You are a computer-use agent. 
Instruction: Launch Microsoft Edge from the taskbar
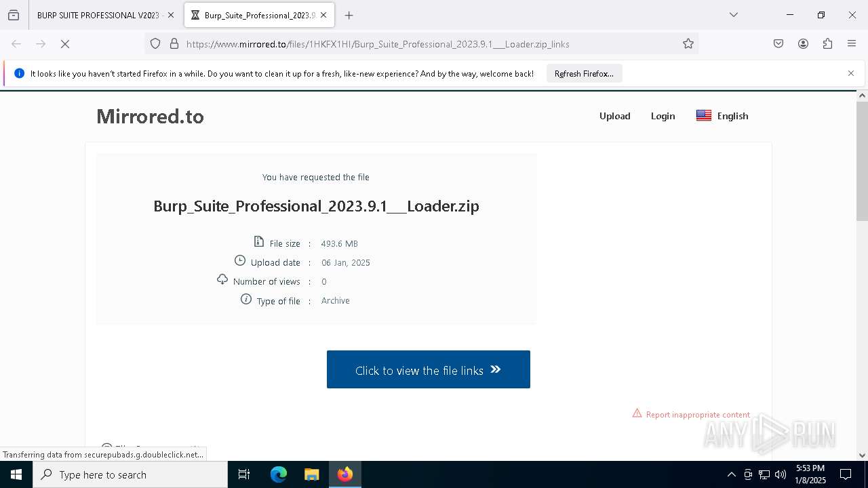pyautogui.click(x=279, y=474)
